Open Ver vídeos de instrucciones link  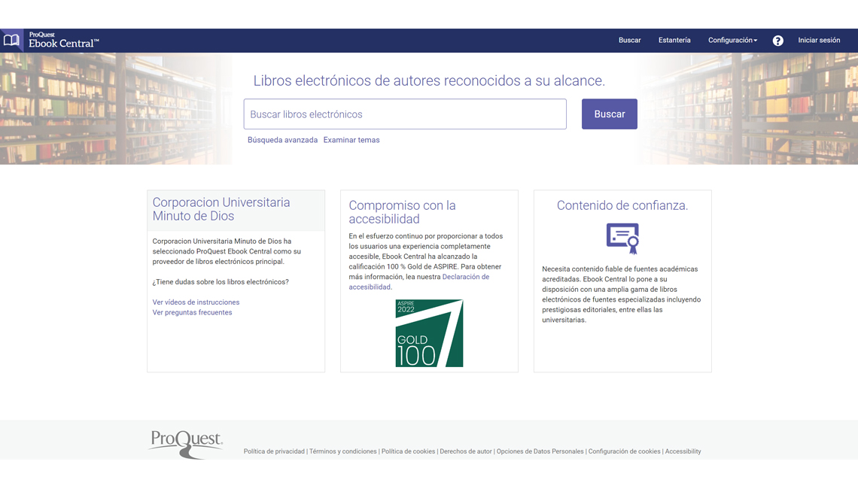click(196, 302)
